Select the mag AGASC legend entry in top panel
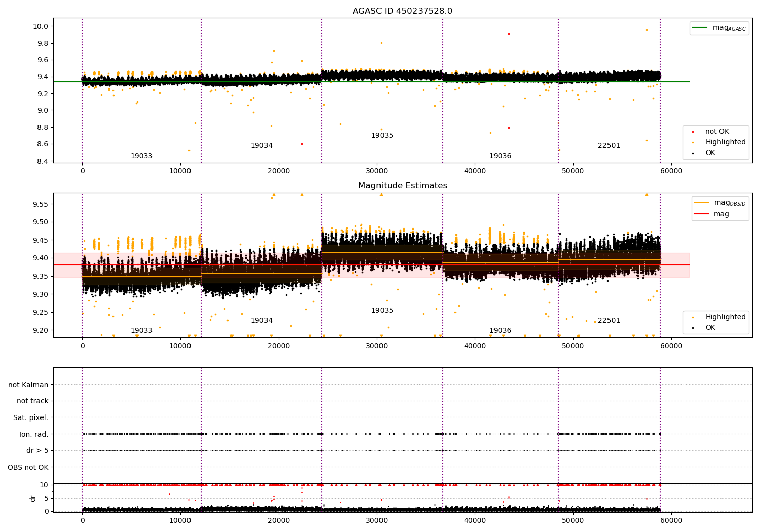 [x=719, y=28]
